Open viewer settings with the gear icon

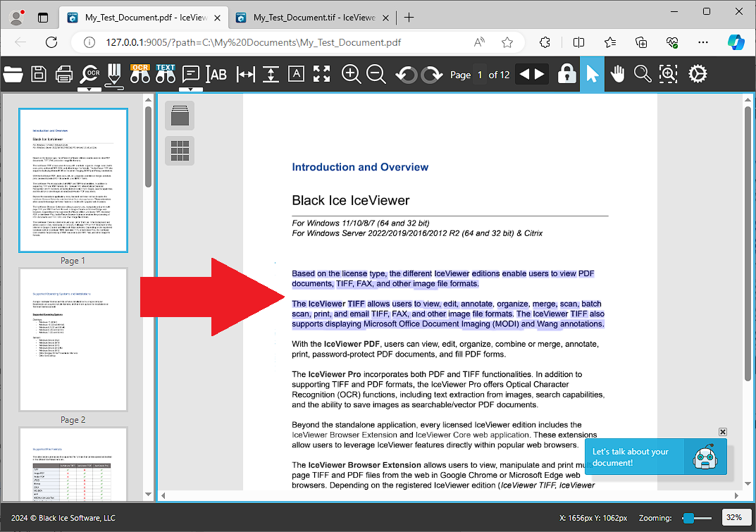[x=698, y=74]
